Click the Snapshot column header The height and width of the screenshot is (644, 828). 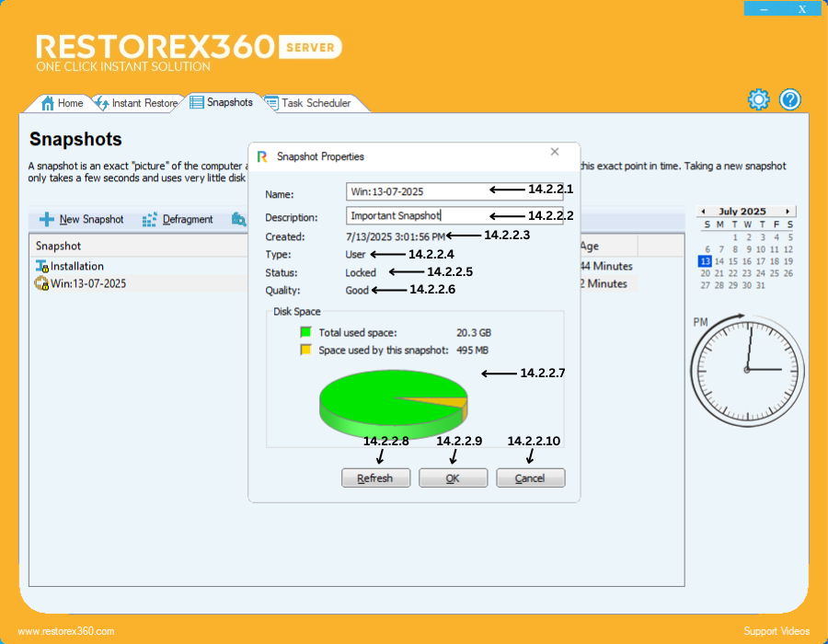coord(138,246)
